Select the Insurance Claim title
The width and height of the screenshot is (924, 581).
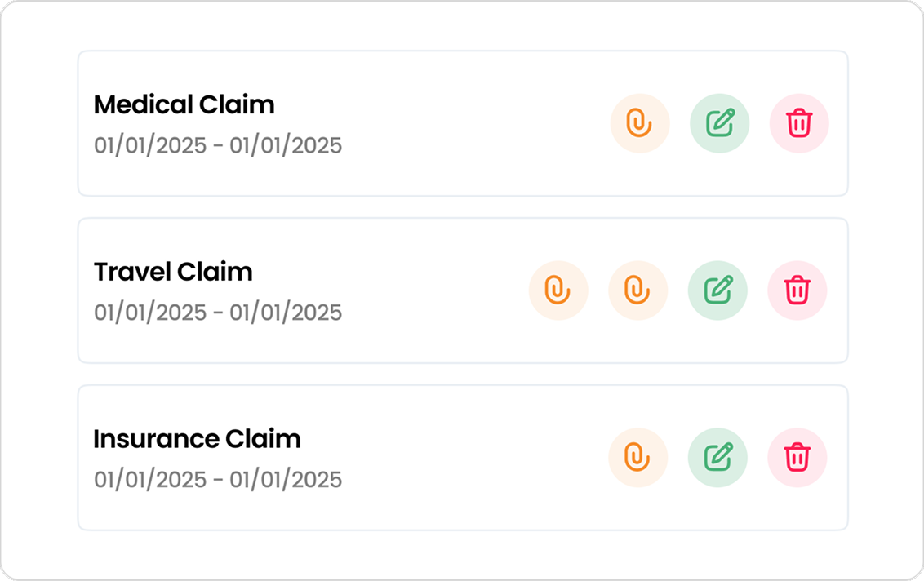pos(197,439)
